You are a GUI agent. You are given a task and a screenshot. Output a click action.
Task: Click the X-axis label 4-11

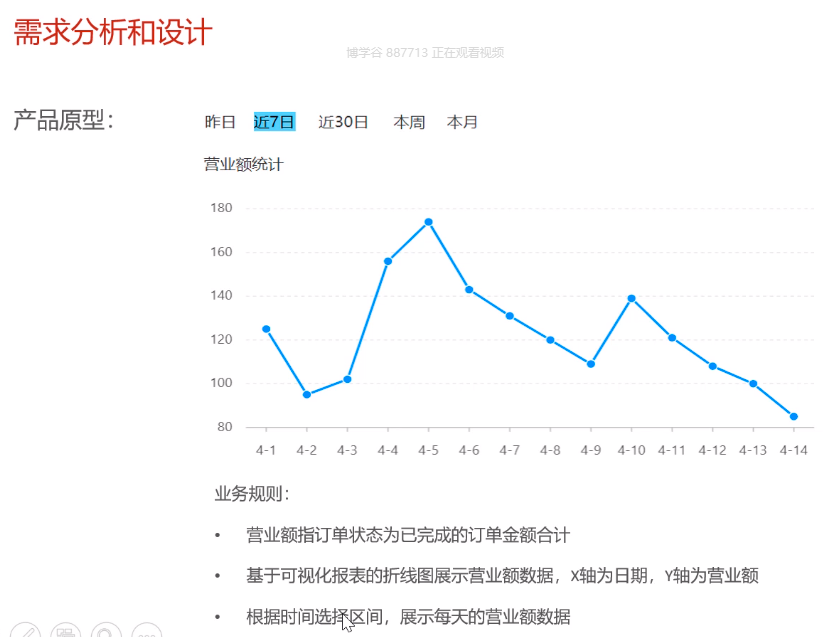672,451
